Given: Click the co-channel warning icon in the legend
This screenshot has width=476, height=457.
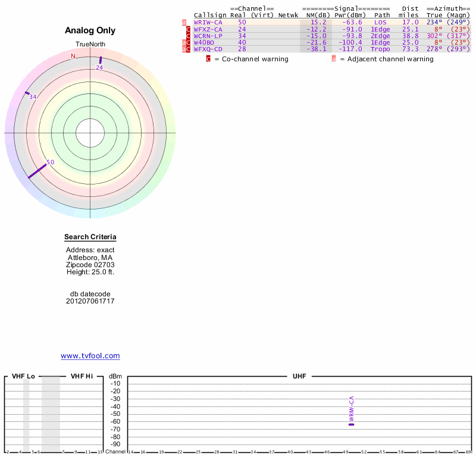Looking at the screenshot, I should (x=208, y=59).
